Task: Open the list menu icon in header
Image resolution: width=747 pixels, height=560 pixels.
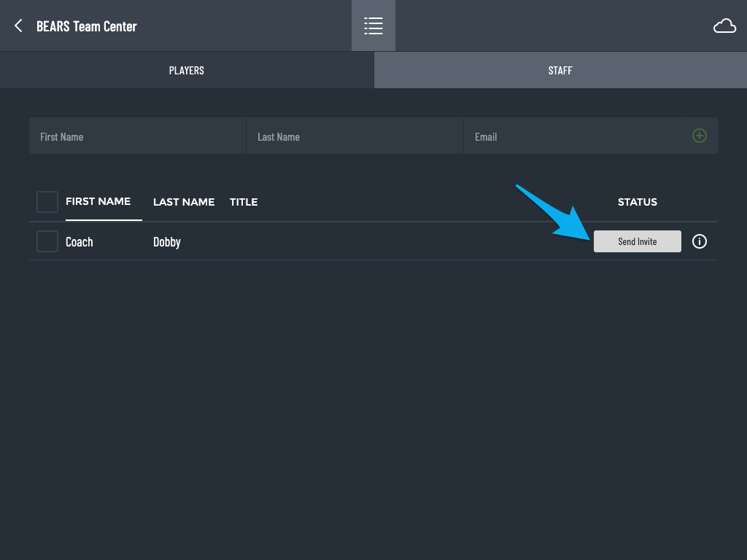Action: point(373,26)
